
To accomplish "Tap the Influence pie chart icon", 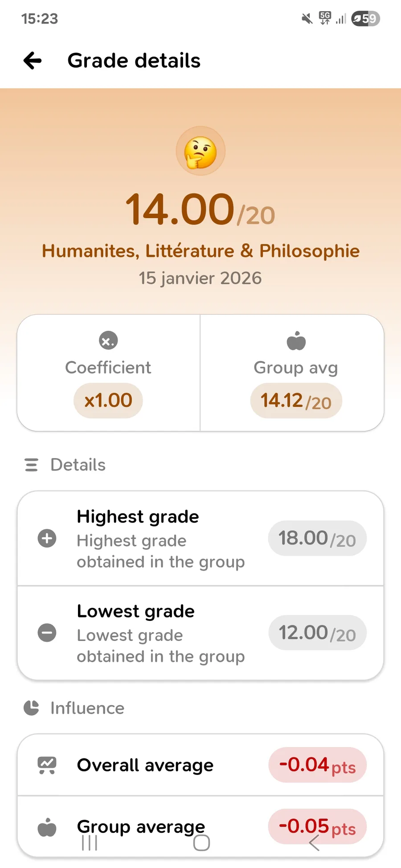I will pos(31,708).
